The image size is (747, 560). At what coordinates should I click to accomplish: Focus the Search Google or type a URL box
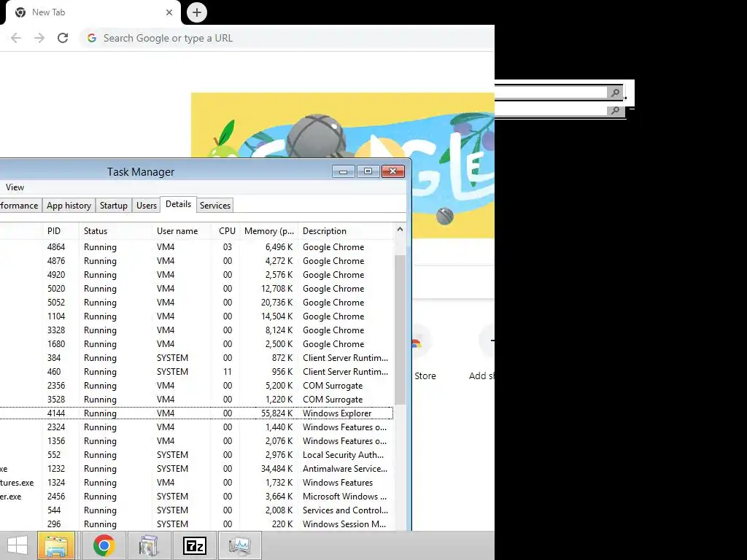click(286, 38)
